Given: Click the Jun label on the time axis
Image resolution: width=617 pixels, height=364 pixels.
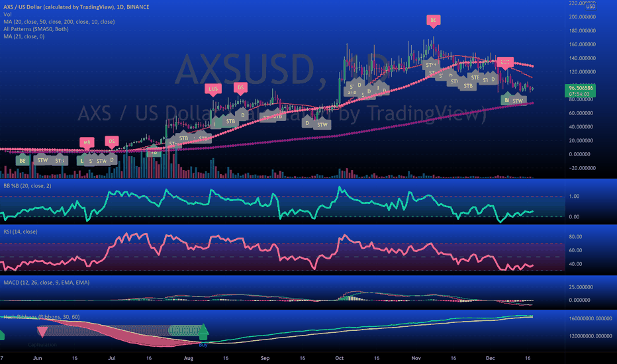Looking at the screenshot, I should pyautogui.click(x=37, y=358).
